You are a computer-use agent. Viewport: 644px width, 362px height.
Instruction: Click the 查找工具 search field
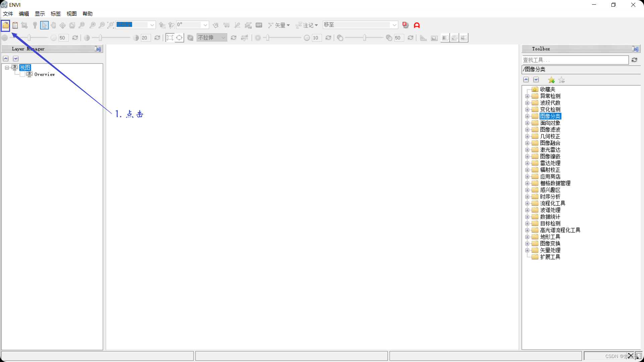tap(575, 60)
